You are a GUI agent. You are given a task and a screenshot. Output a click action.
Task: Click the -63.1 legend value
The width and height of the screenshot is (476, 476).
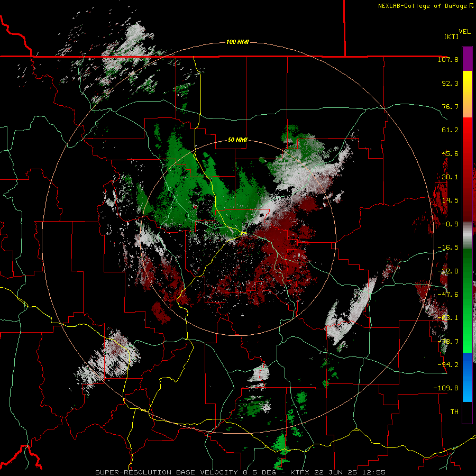coord(448,318)
